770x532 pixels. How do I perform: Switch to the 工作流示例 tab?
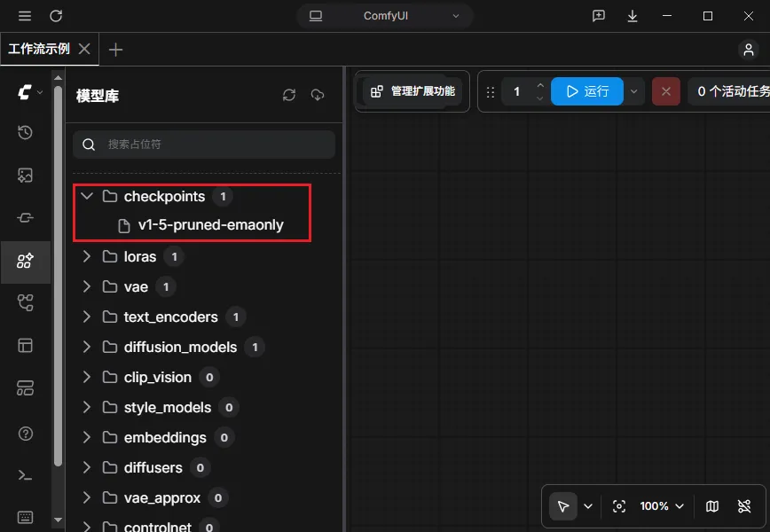tap(39, 49)
